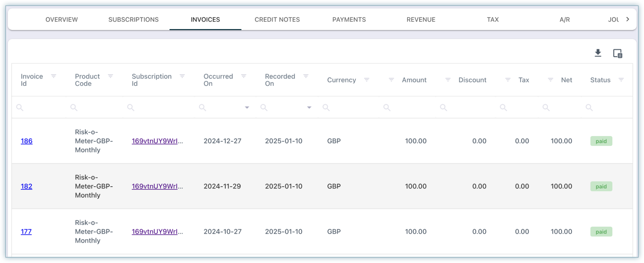
Task: Click filter icon on Status column
Action: pyautogui.click(x=621, y=80)
